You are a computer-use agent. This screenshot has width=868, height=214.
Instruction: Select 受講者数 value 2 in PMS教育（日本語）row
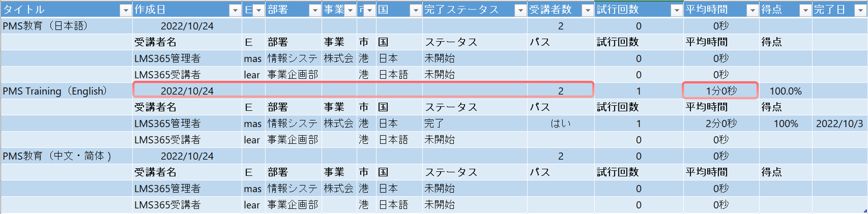[x=560, y=26]
